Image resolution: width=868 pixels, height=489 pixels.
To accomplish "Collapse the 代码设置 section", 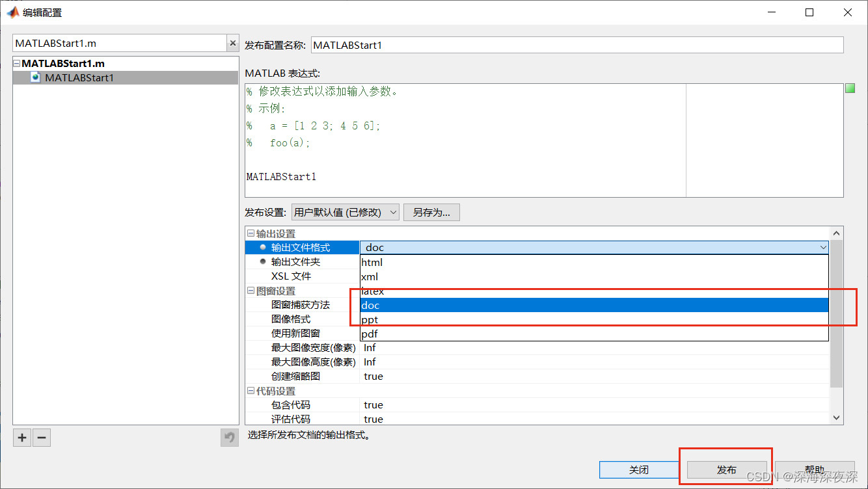I will coord(251,391).
